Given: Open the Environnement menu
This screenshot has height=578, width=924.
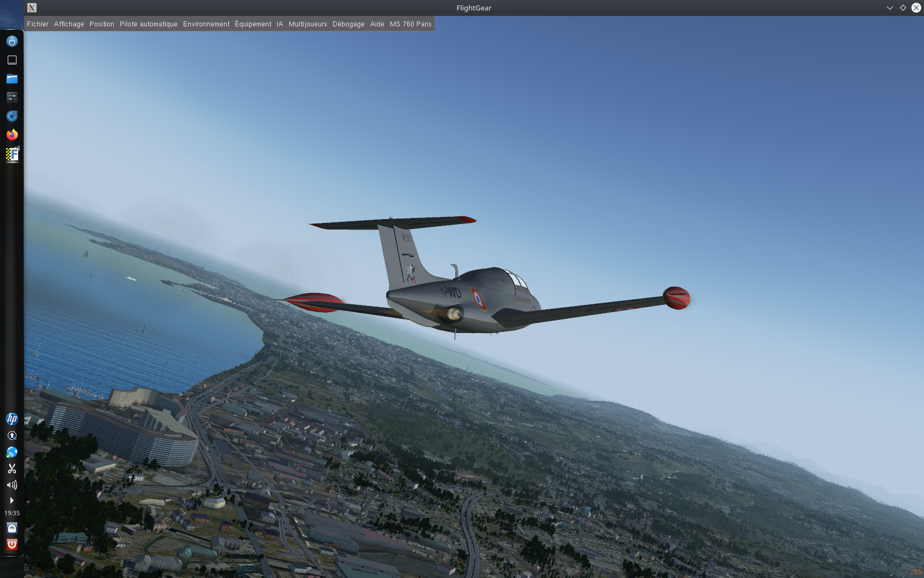Looking at the screenshot, I should (x=206, y=24).
